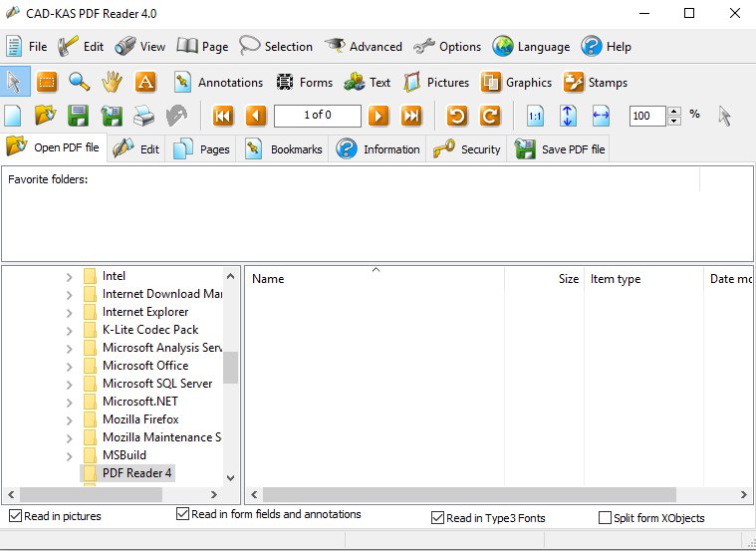756x551 pixels.
Task: Expand Internet Explorer folder node
Action: tap(70, 313)
